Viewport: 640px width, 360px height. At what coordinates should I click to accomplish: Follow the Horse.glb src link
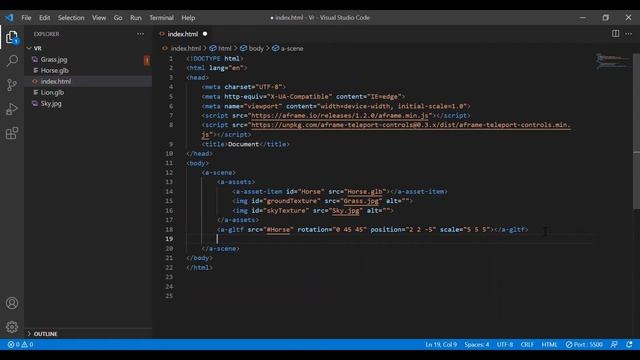coord(365,191)
